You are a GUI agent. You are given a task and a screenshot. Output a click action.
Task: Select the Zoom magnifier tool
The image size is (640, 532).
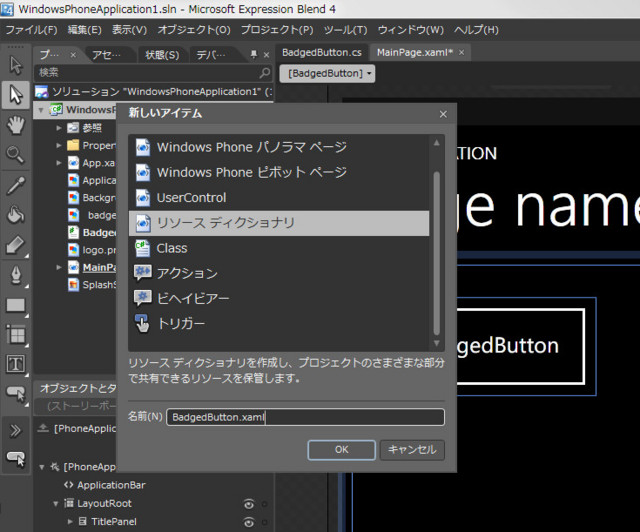coord(16,155)
